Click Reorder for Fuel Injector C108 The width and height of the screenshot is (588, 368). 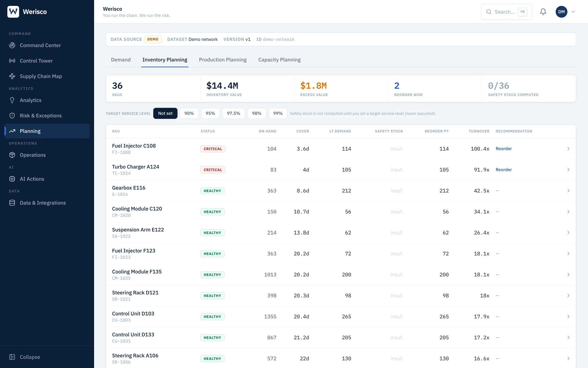504,149
